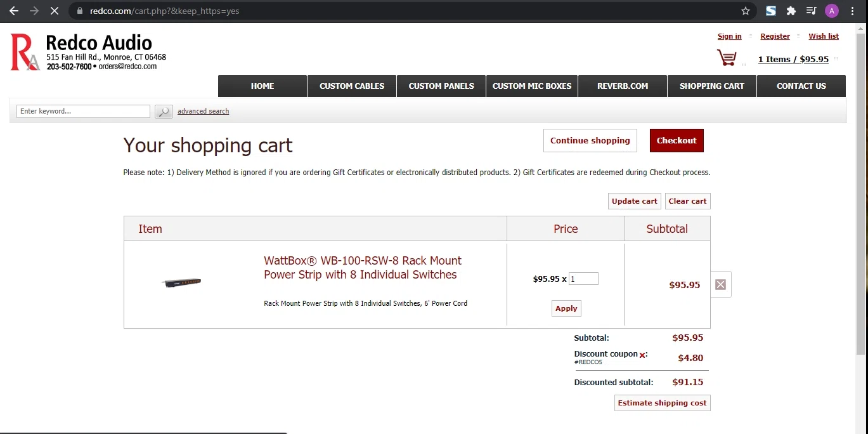Open the media control icon

pyautogui.click(x=811, y=11)
